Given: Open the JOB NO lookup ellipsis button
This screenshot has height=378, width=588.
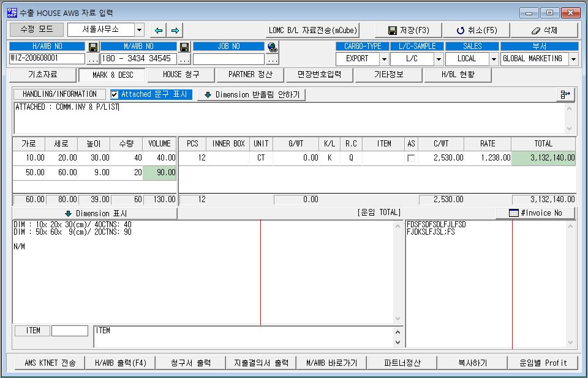Looking at the screenshot, I should click(273, 59).
